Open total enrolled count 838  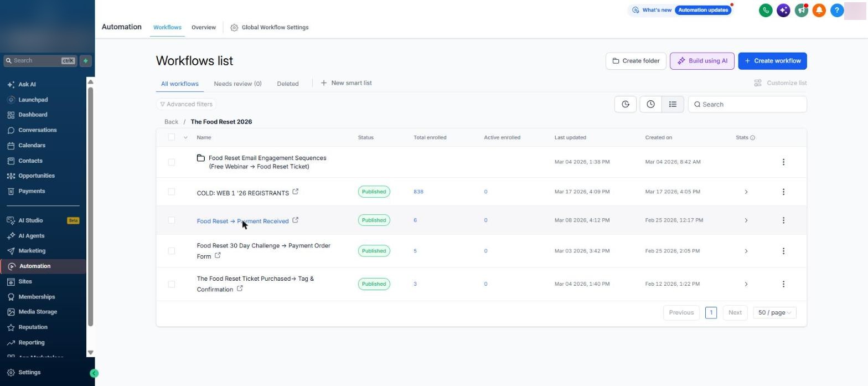tap(418, 192)
